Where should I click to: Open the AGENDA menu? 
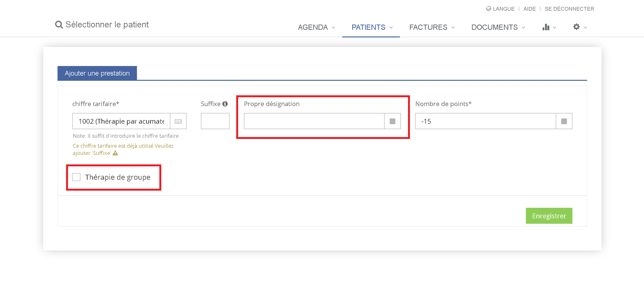click(313, 27)
